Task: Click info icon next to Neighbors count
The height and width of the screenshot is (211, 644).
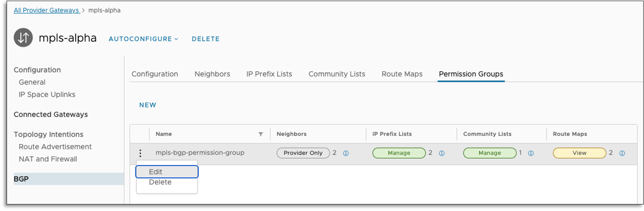Action: [x=346, y=153]
